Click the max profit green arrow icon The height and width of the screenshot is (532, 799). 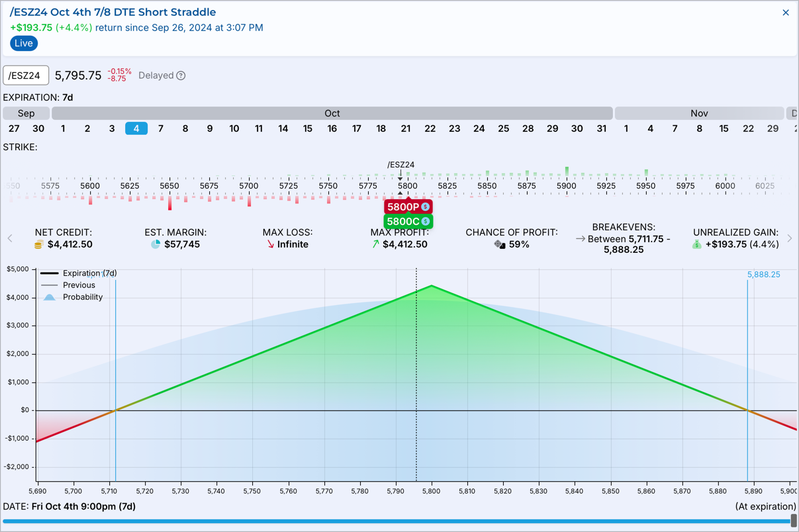375,245
